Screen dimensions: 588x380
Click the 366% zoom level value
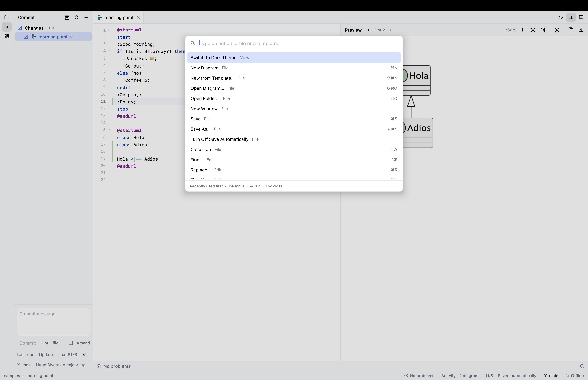pyautogui.click(x=510, y=30)
